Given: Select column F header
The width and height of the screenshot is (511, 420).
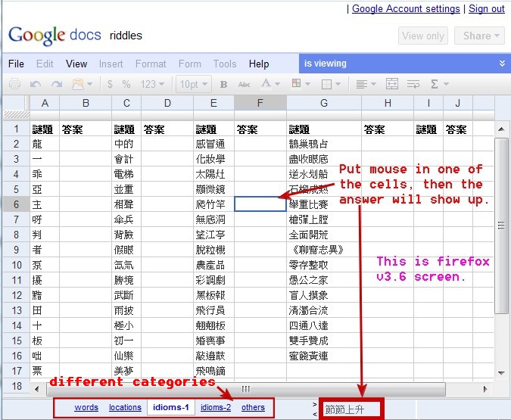Looking at the screenshot, I should click(x=260, y=103).
